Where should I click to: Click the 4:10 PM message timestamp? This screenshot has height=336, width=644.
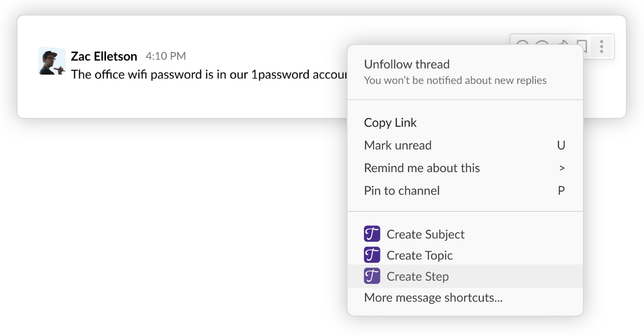click(x=166, y=56)
